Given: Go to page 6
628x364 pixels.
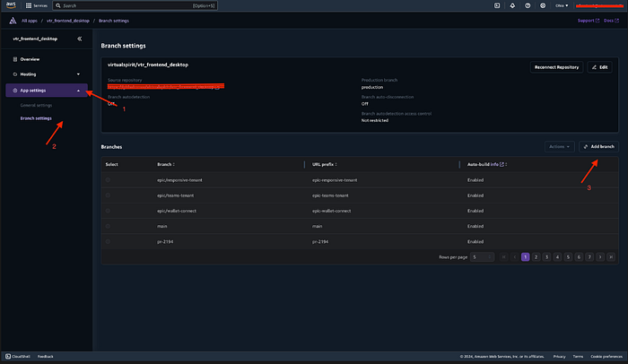Looking at the screenshot, I should (579, 257).
